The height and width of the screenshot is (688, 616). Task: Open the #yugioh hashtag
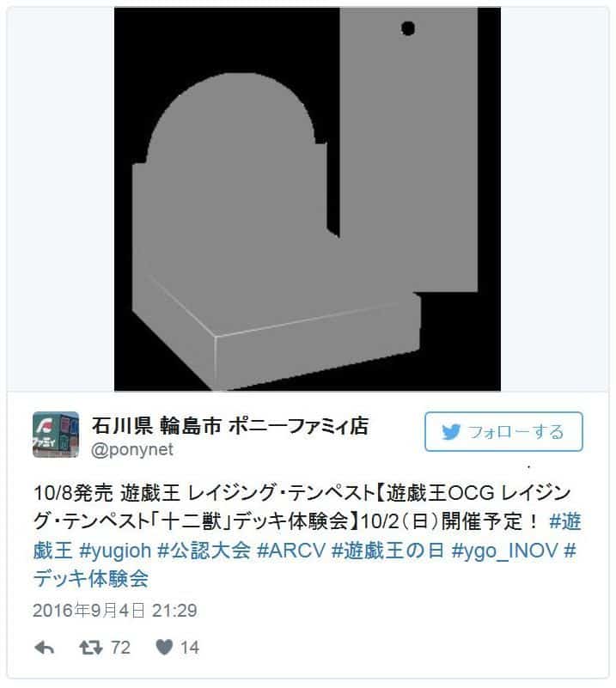pos(115,551)
